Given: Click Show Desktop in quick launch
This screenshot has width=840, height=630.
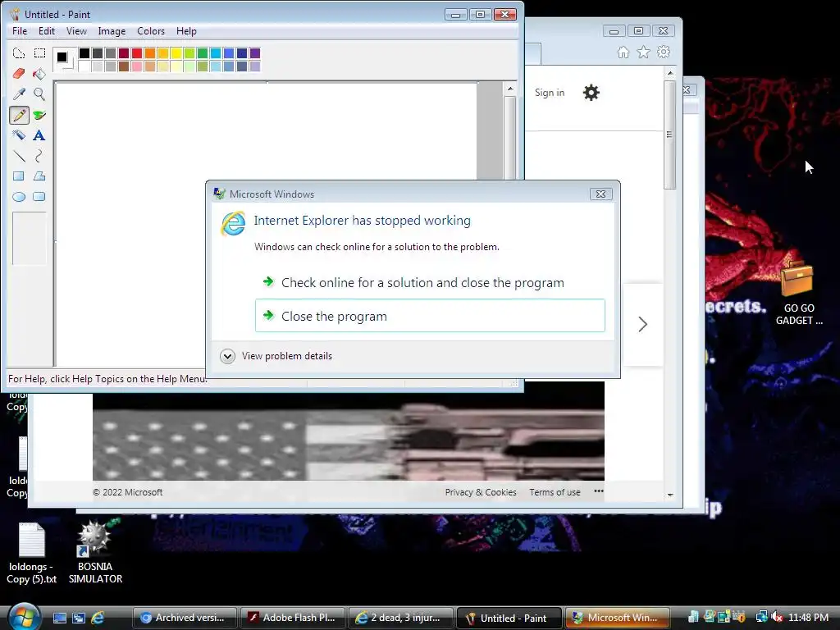Looking at the screenshot, I should (59, 618).
